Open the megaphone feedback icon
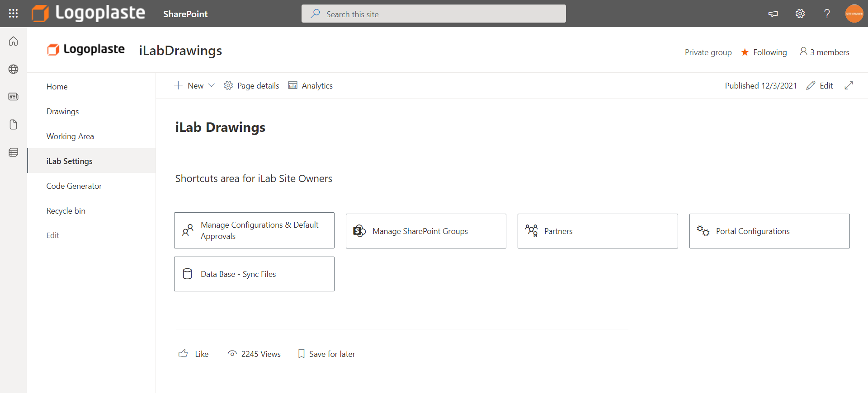Viewport: 868px width, 393px height. [x=773, y=14]
